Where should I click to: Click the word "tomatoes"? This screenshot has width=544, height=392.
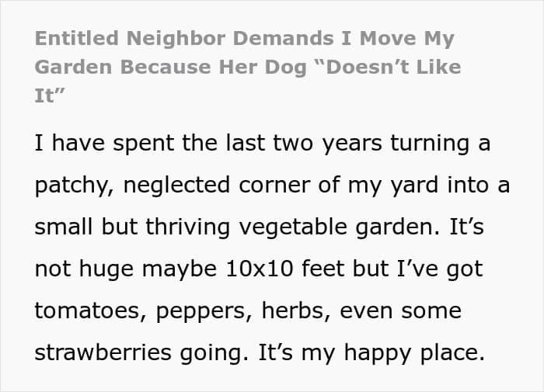pyautogui.click(x=88, y=310)
